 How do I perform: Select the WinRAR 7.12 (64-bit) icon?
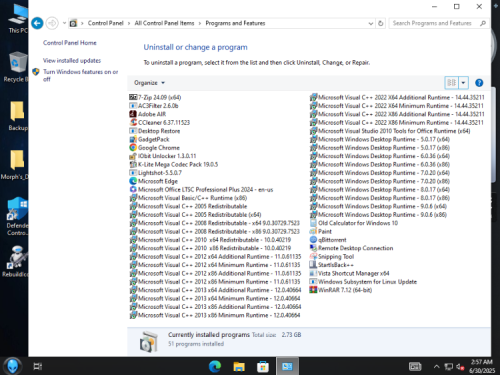(313, 290)
